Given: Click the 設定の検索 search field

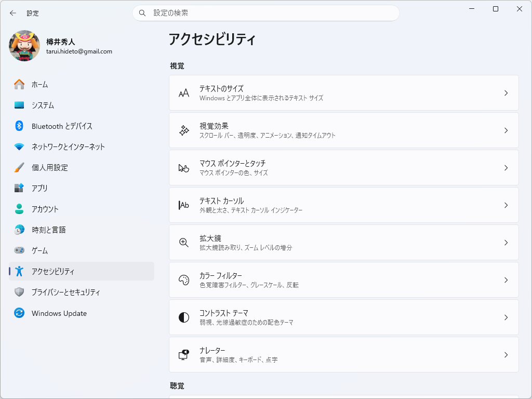Looking at the screenshot, I should coord(265,13).
